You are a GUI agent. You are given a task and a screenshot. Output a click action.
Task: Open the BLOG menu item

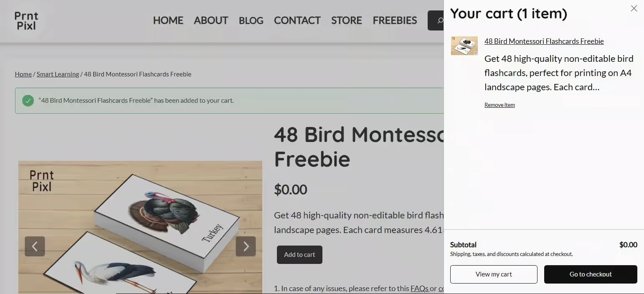[251, 20]
